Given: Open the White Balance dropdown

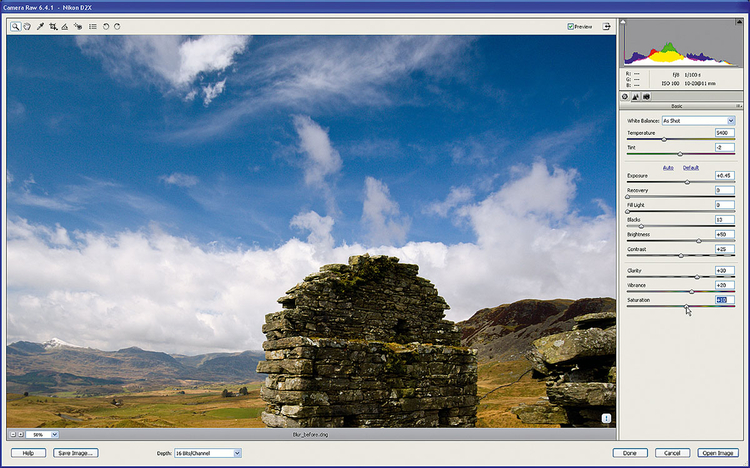Looking at the screenshot, I should click(698, 121).
